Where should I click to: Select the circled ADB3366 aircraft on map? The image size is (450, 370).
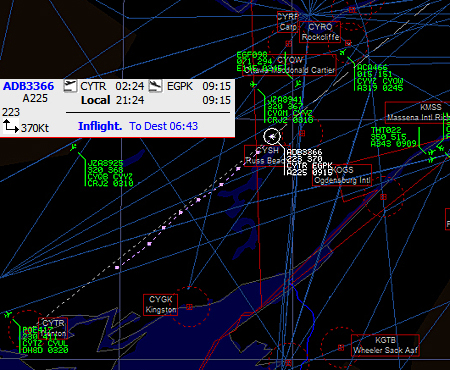tap(272, 136)
